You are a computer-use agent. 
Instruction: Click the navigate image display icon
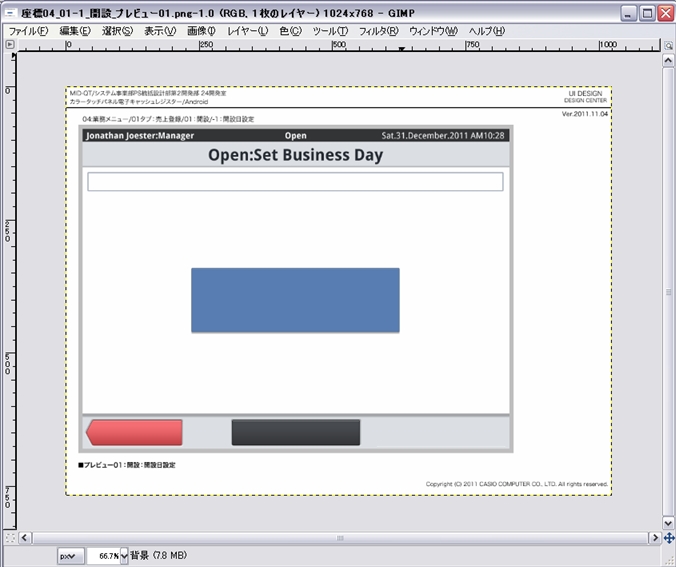pyautogui.click(x=669, y=537)
